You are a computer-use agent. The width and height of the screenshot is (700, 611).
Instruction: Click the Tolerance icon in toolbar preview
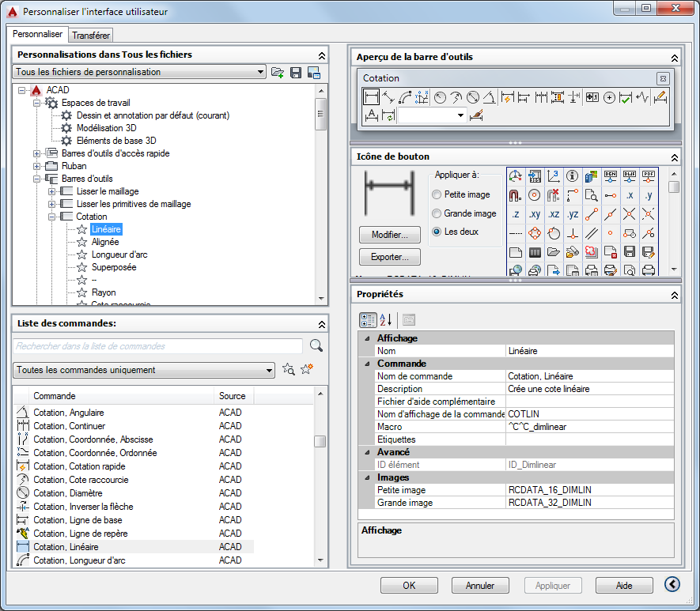[x=592, y=96]
